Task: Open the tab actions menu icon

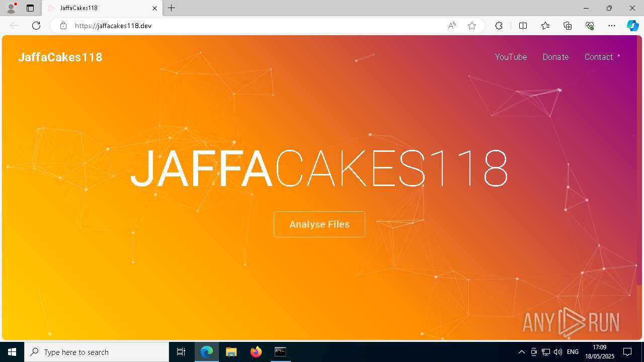Action: [30, 8]
